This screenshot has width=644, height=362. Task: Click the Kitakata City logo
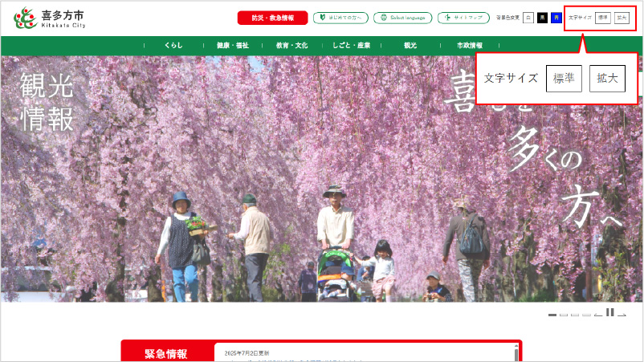50,18
